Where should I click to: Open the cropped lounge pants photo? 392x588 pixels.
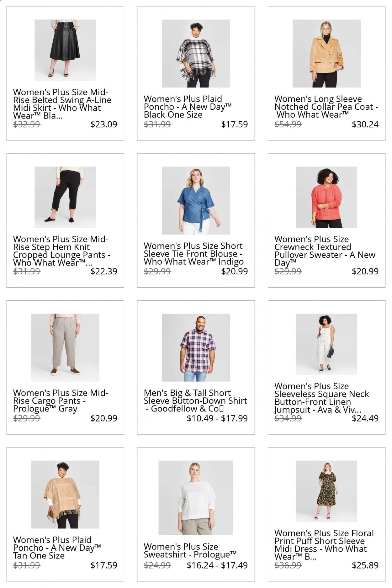[65, 197]
